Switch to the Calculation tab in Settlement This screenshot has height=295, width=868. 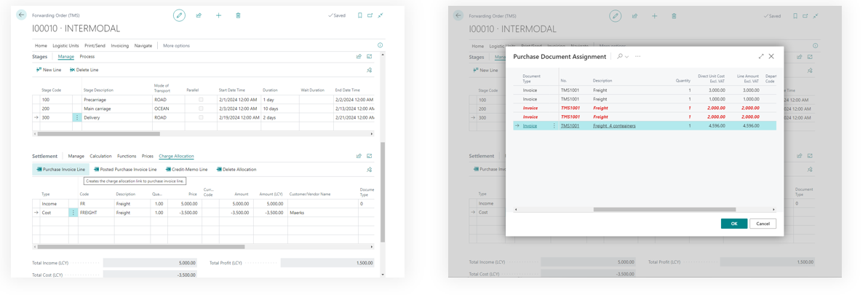pyautogui.click(x=100, y=156)
